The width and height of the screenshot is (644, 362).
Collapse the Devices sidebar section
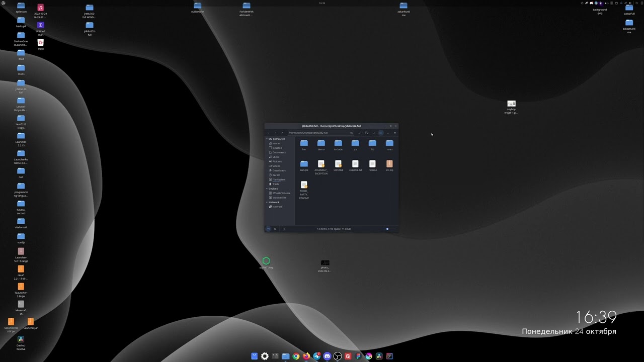click(x=267, y=189)
